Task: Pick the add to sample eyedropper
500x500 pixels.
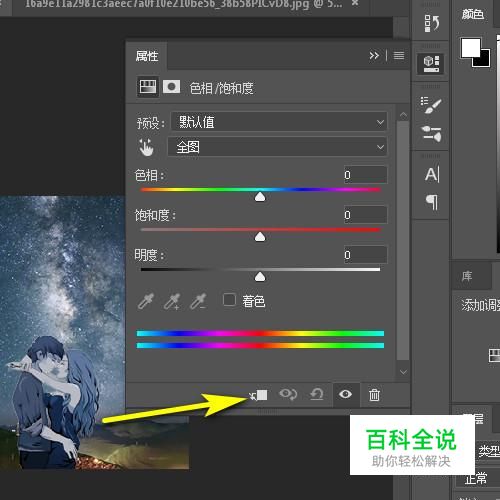Action: [x=172, y=302]
